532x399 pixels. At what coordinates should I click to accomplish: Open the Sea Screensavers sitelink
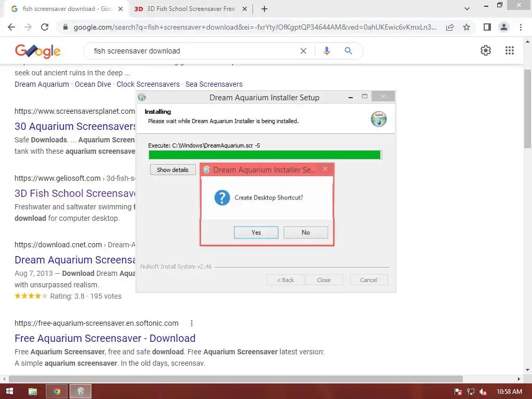click(x=214, y=84)
